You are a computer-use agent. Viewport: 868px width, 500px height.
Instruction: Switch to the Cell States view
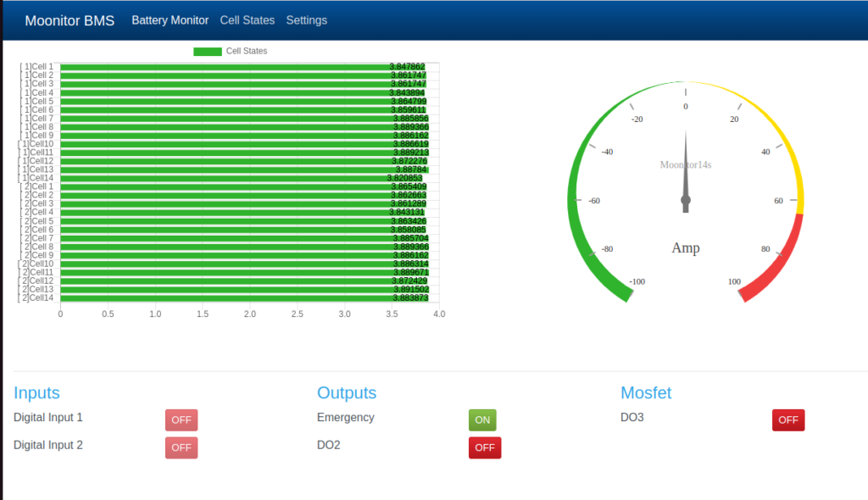coord(247,19)
